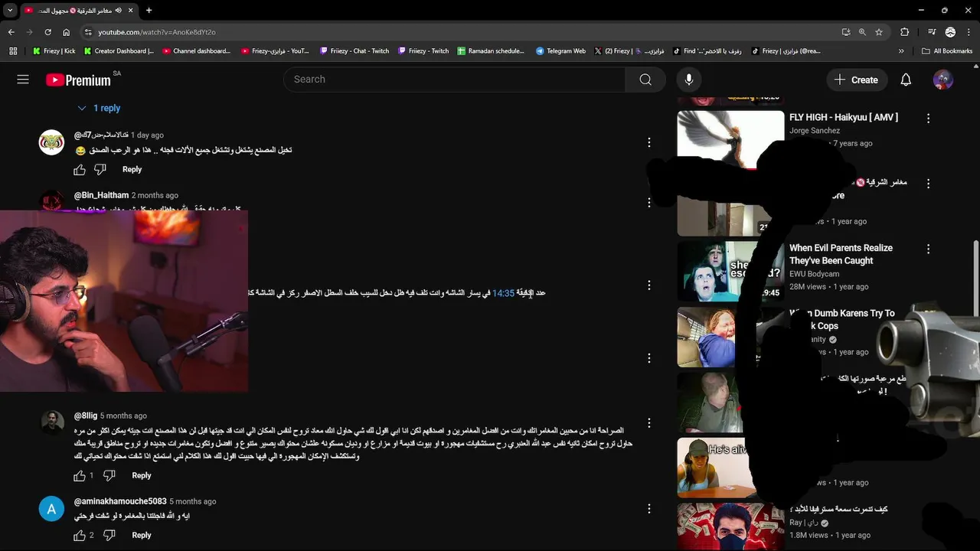Image resolution: width=980 pixels, height=551 pixels.
Task: Open the @Bin_Haitham channel link
Action: click(101, 195)
